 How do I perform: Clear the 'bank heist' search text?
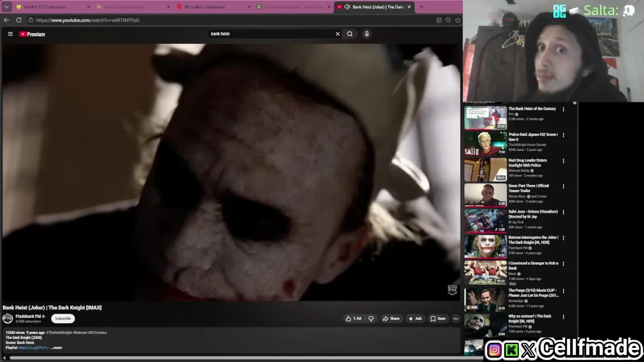pyautogui.click(x=338, y=34)
